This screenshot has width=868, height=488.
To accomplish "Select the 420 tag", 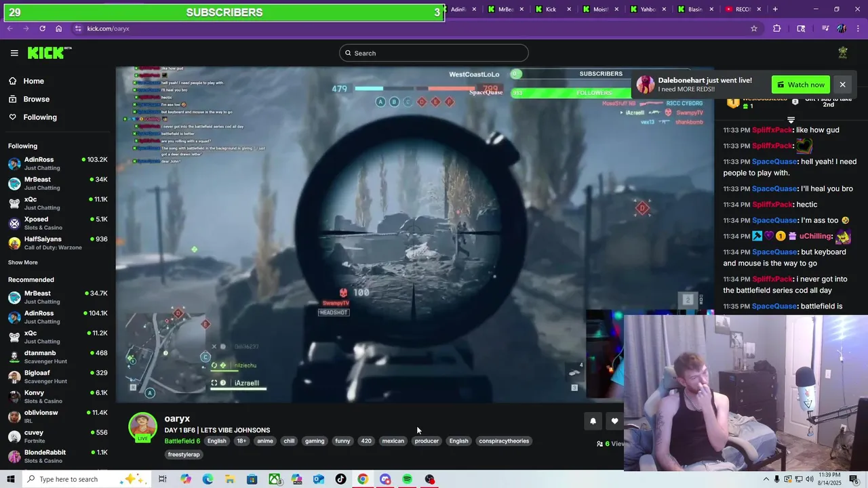I will coord(366,441).
